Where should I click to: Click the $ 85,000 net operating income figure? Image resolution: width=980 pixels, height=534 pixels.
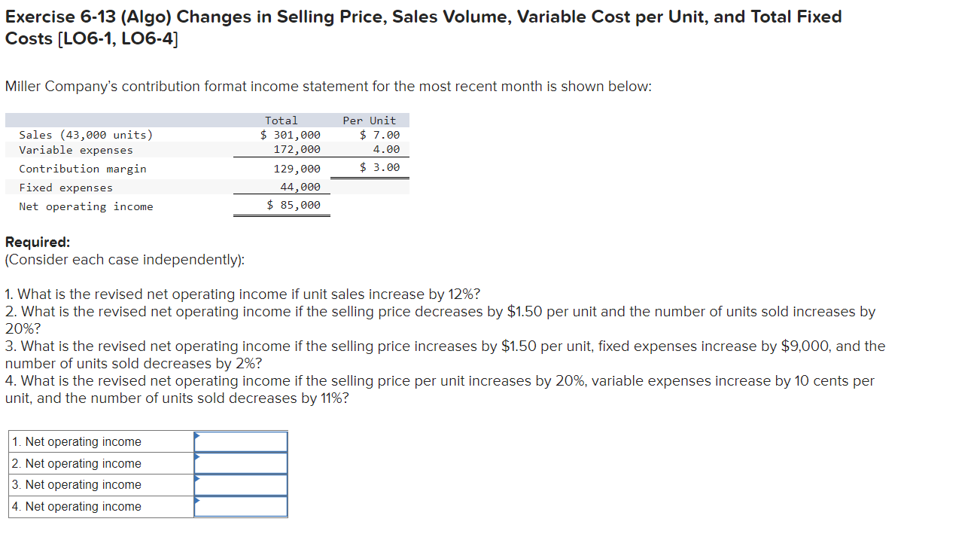(294, 204)
